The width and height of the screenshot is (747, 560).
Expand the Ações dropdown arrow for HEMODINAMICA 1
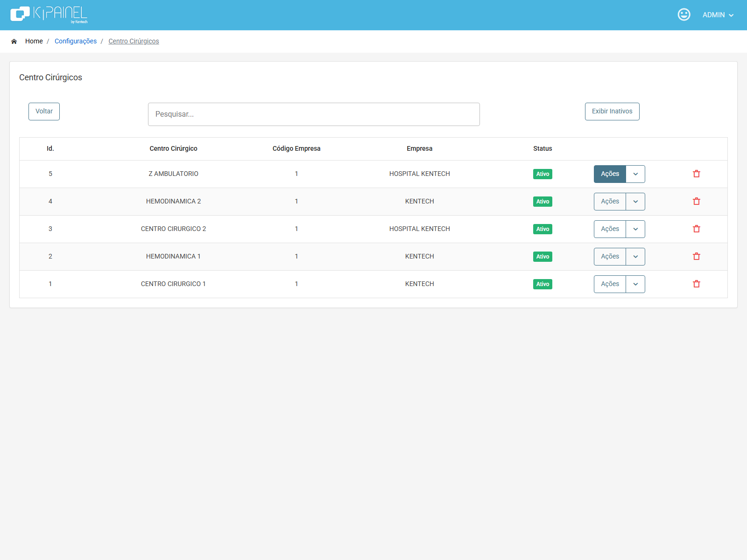click(x=635, y=257)
